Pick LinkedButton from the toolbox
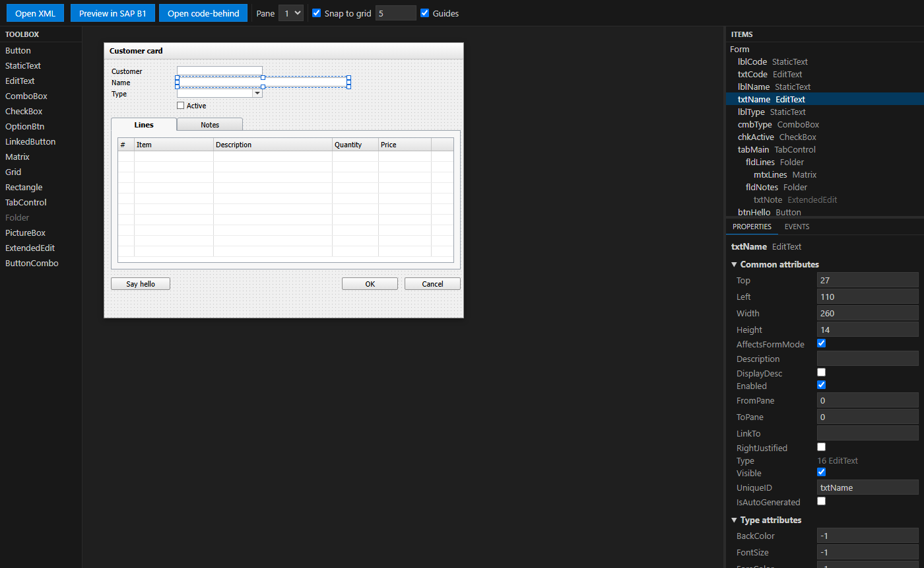This screenshot has height=568, width=924. pos(41,141)
